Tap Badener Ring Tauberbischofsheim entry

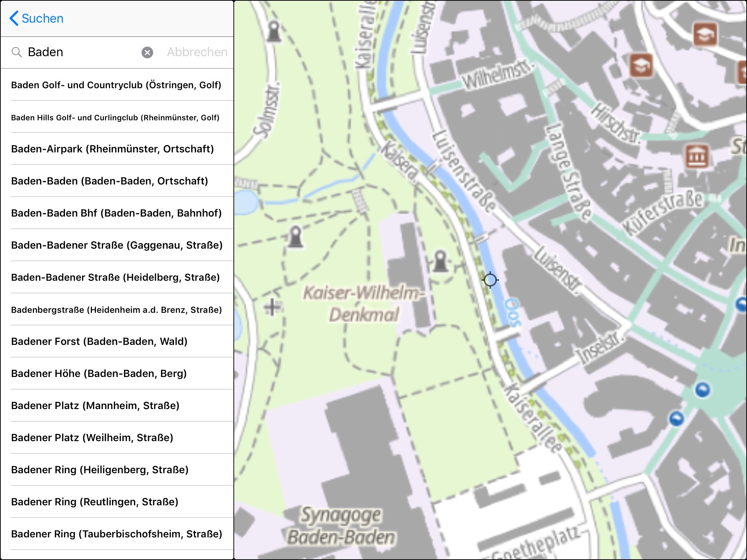point(117,534)
